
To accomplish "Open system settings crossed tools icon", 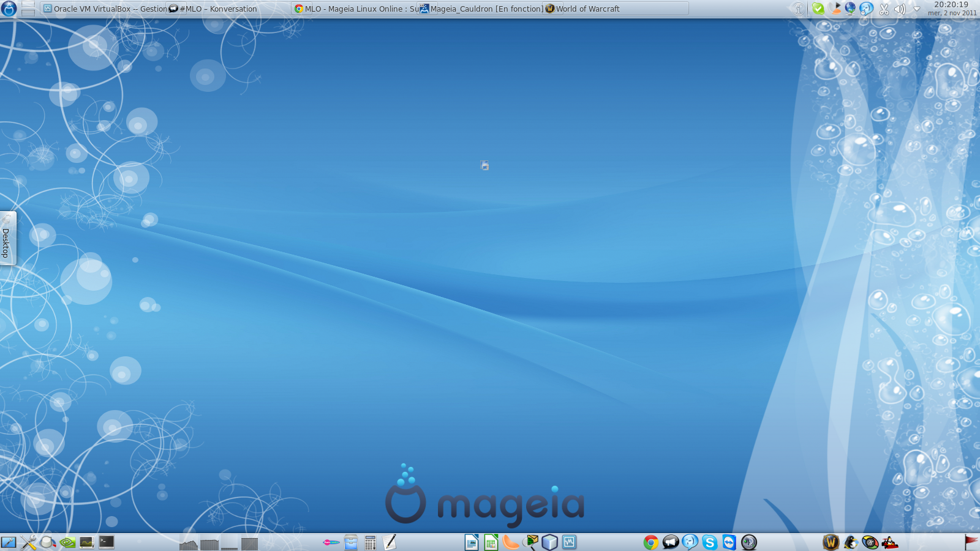I will tap(28, 542).
